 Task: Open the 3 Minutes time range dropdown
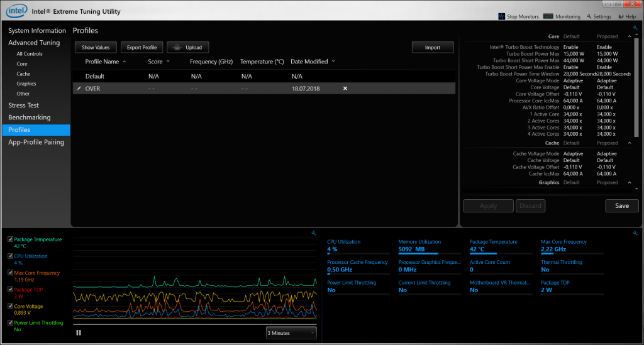291,333
